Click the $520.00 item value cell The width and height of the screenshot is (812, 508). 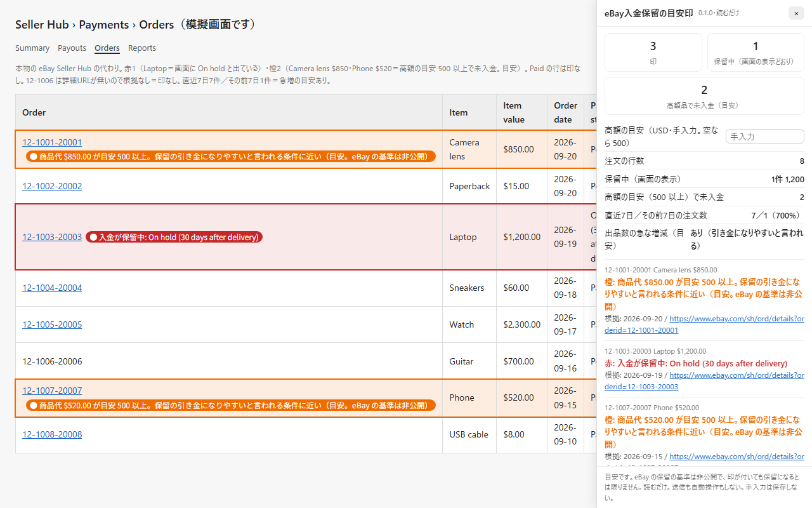pyautogui.click(x=522, y=398)
